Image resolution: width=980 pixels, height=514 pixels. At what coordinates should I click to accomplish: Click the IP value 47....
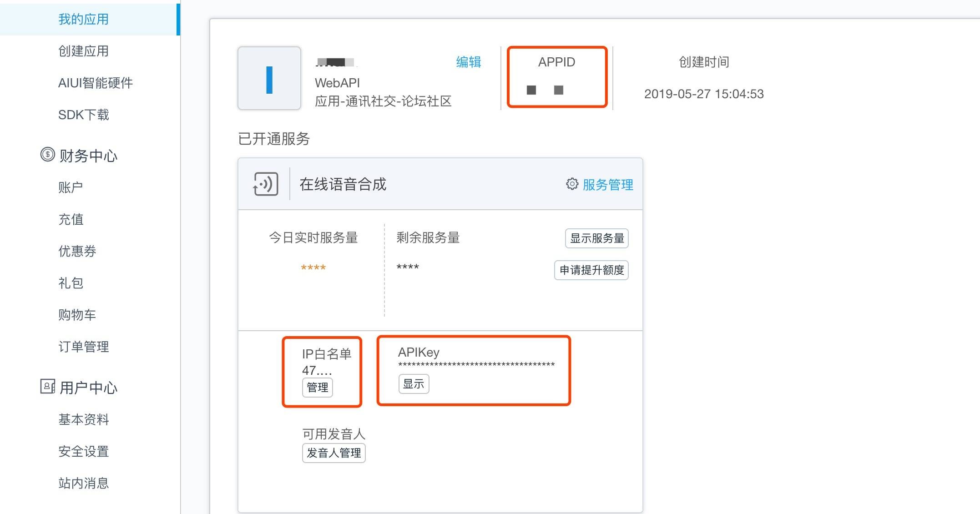click(317, 370)
